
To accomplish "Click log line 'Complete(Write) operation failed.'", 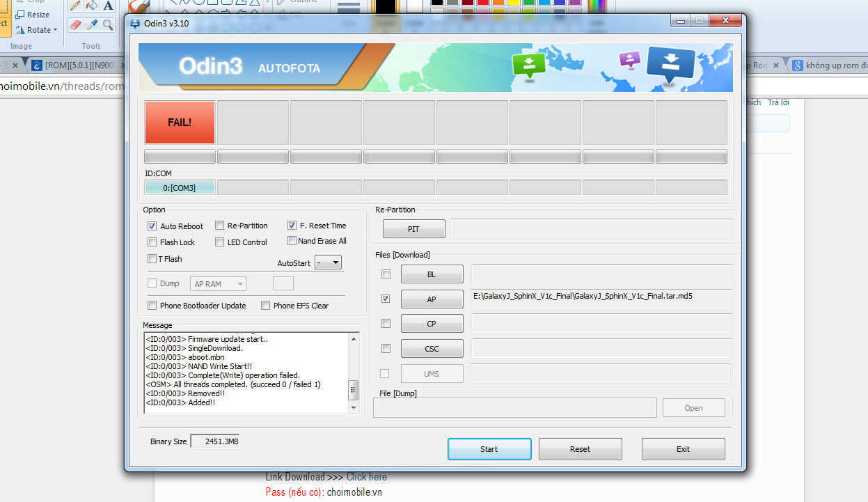I will click(x=223, y=375).
